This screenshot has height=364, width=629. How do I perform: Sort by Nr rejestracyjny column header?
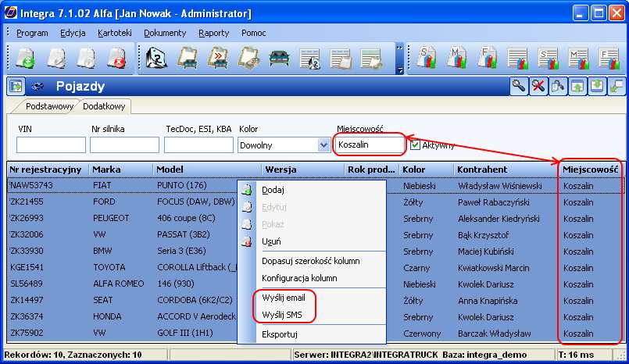tap(48, 170)
